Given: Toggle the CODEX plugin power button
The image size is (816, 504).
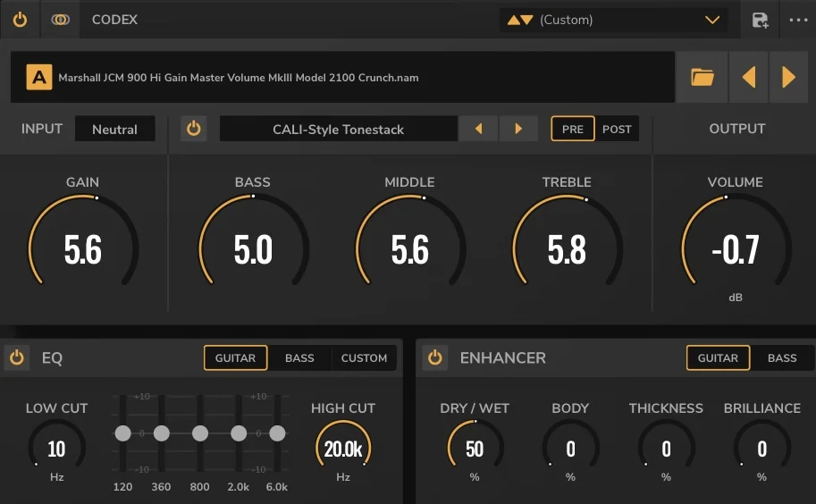Looking at the screenshot, I should coord(20,20).
